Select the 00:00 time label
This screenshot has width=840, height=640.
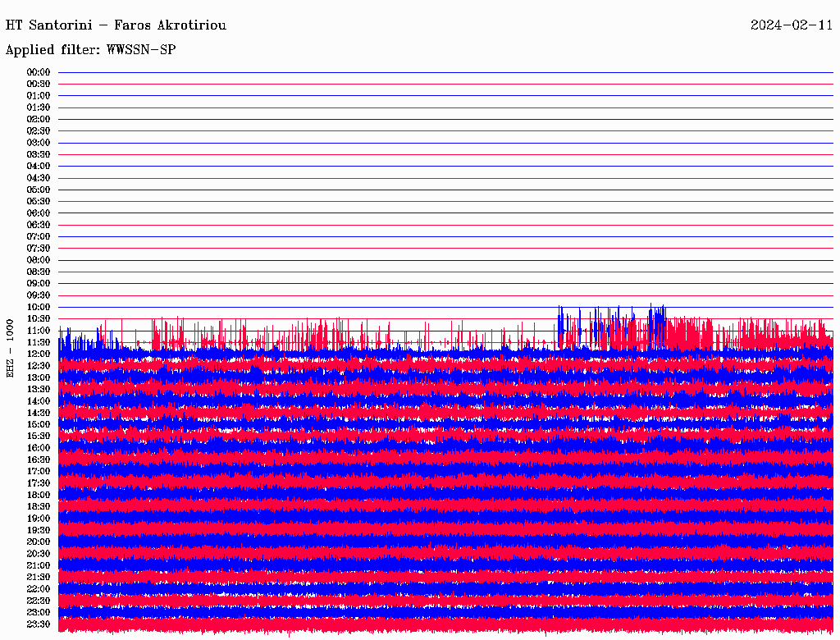(x=39, y=72)
